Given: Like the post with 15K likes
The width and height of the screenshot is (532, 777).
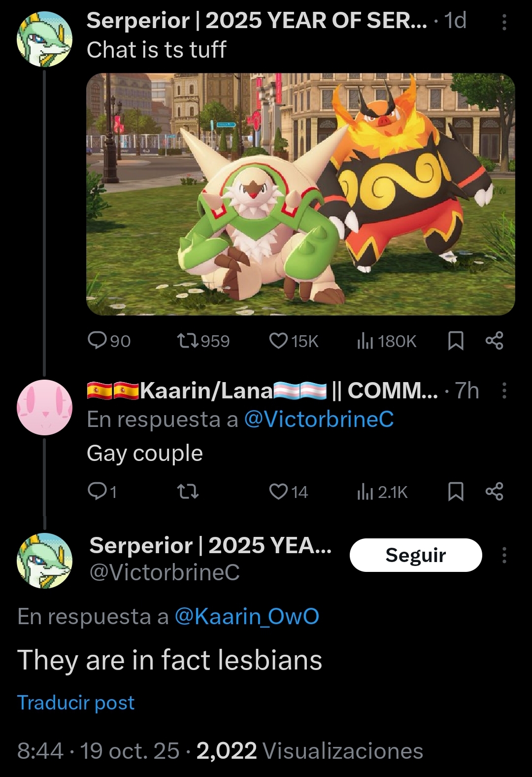Looking at the screenshot, I should 294,341.
